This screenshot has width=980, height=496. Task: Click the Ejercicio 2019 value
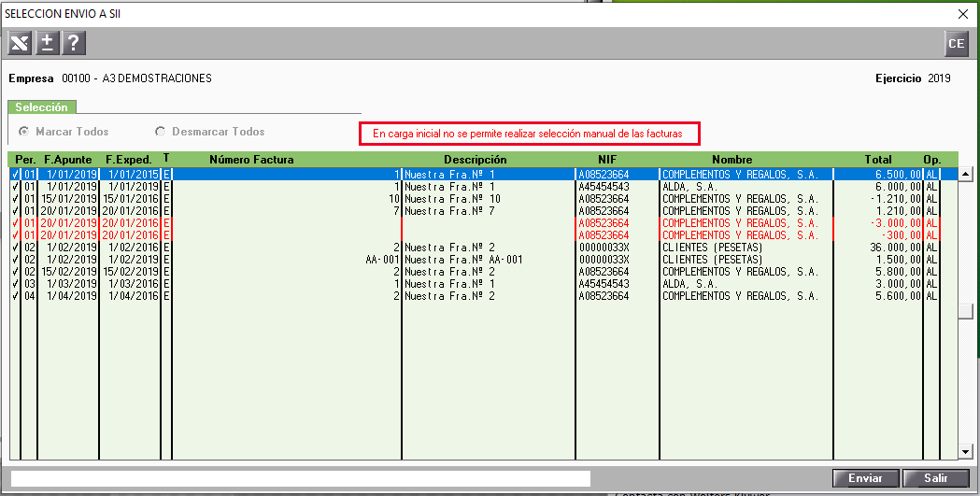[939, 78]
